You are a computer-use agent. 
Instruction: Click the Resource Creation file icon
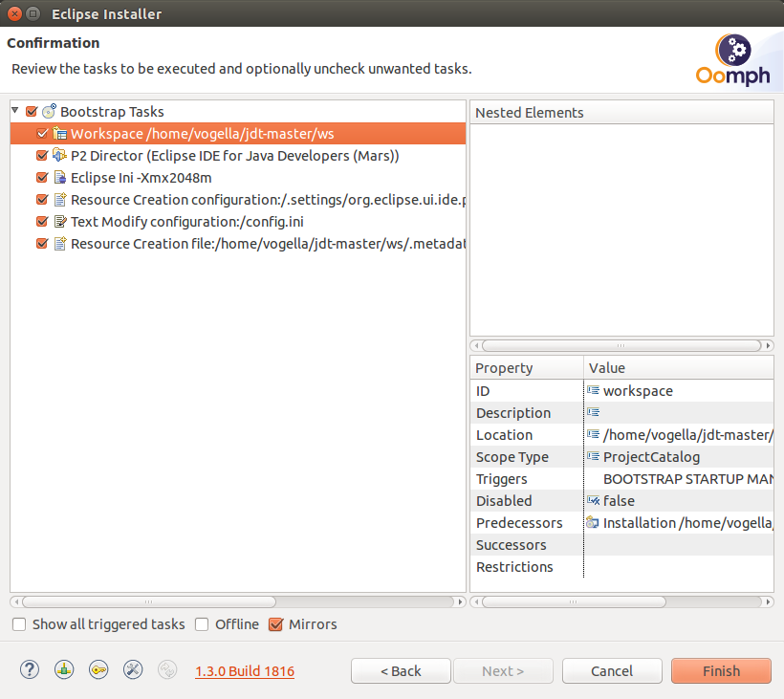click(60, 244)
